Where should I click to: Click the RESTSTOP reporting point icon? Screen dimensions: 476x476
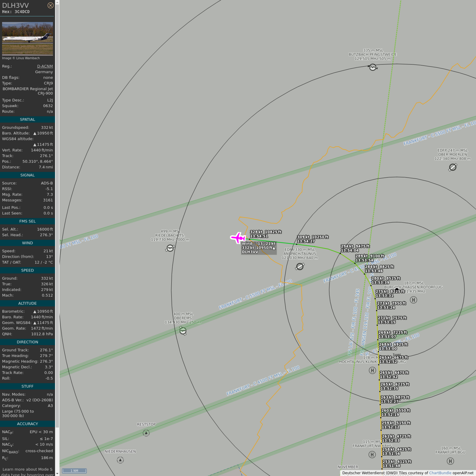(146, 433)
